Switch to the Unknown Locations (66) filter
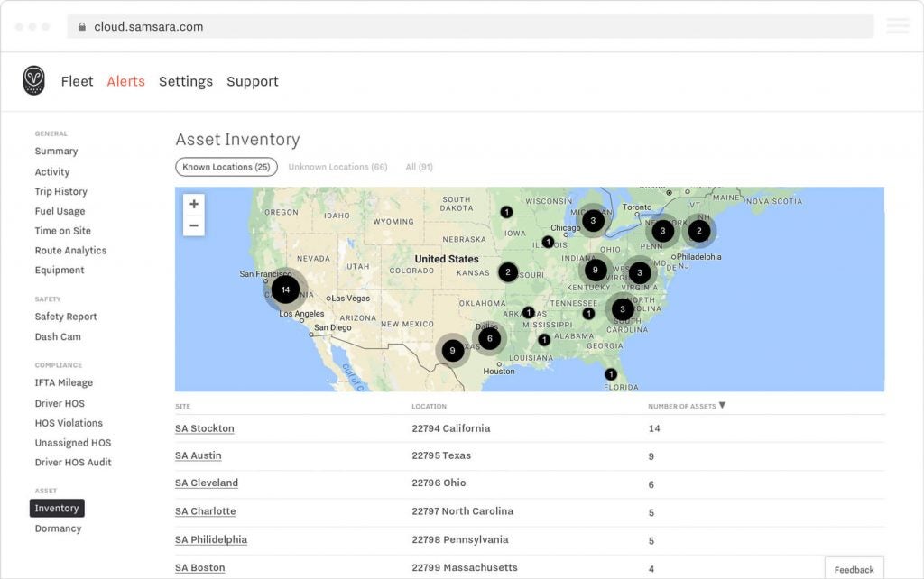This screenshot has width=924, height=579. pos(336,167)
